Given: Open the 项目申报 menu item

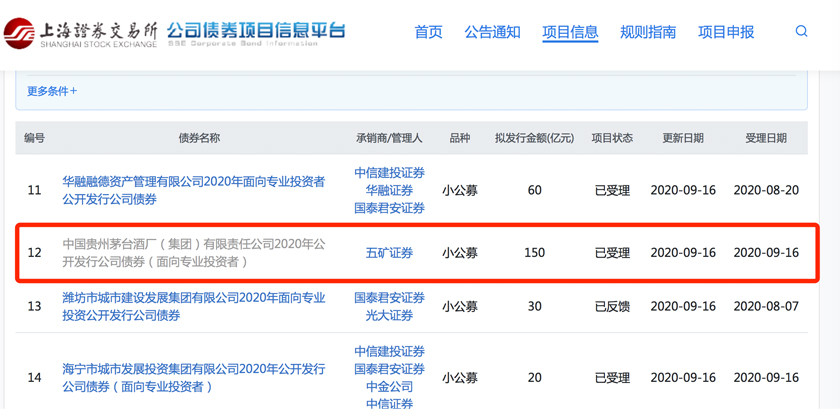Looking at the screenshot, I should tap(726, 32).
